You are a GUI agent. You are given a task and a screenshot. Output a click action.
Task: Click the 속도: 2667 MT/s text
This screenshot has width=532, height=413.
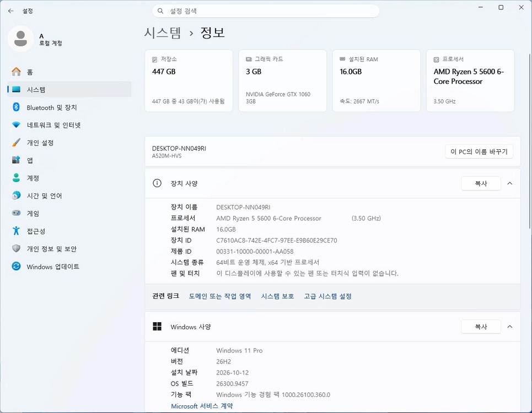(359, 101)
